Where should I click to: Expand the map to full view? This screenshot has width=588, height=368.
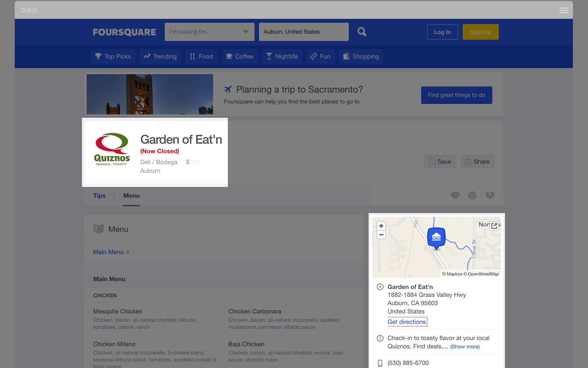pos(494,226)
